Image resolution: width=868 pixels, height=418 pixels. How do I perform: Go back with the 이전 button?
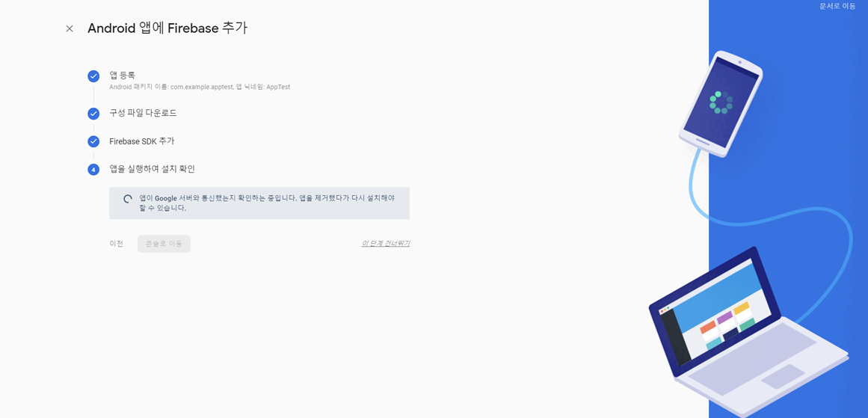(116, 244)
